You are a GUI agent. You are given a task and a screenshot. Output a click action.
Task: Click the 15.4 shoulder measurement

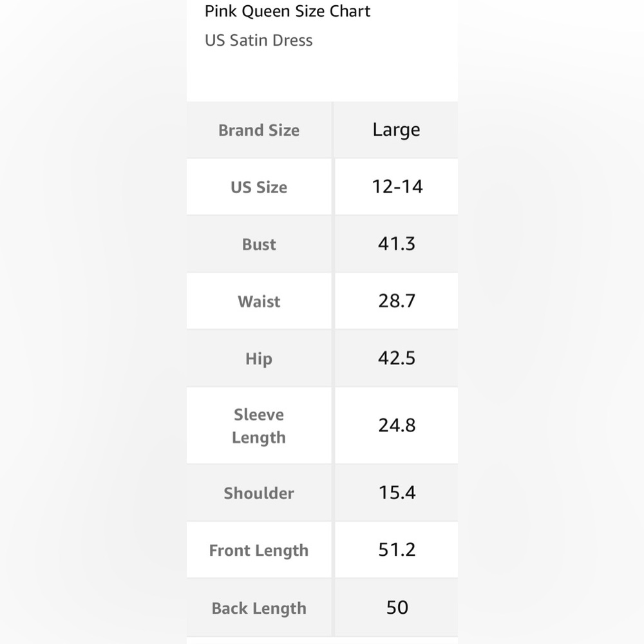click(x=397, y=493)
